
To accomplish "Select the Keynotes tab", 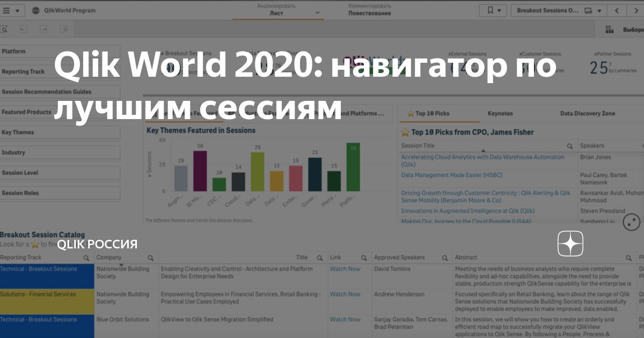I will (500, 114).
